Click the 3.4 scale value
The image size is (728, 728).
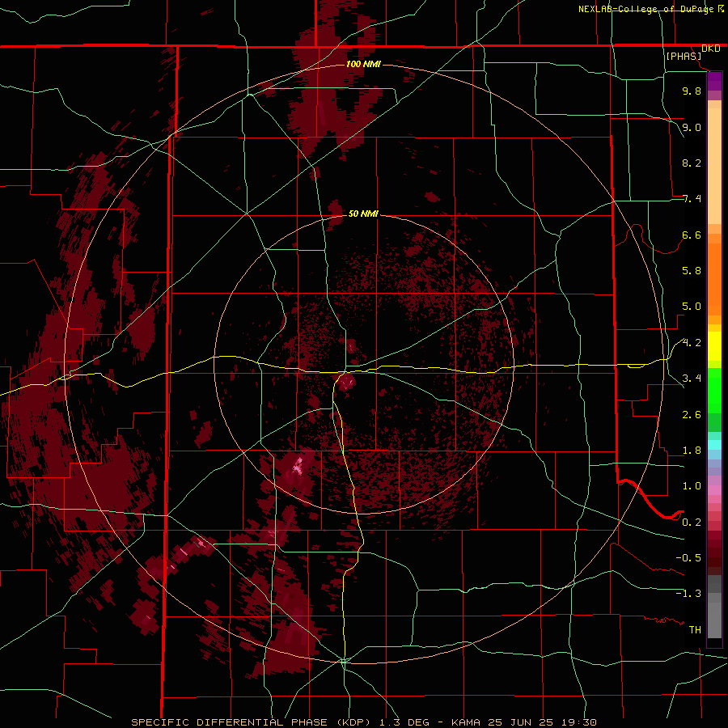coord(692,379)
